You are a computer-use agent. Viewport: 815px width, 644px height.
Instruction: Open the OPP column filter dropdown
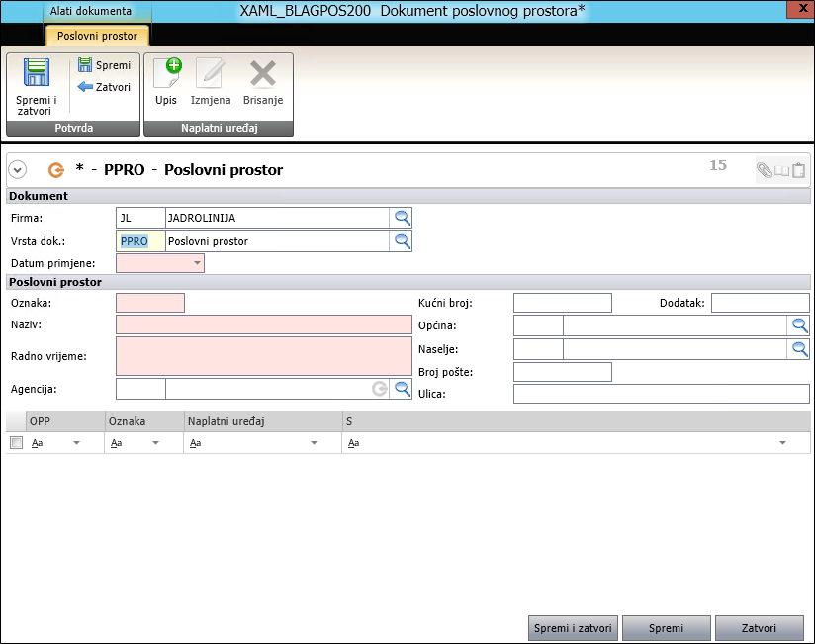point(76,444)
